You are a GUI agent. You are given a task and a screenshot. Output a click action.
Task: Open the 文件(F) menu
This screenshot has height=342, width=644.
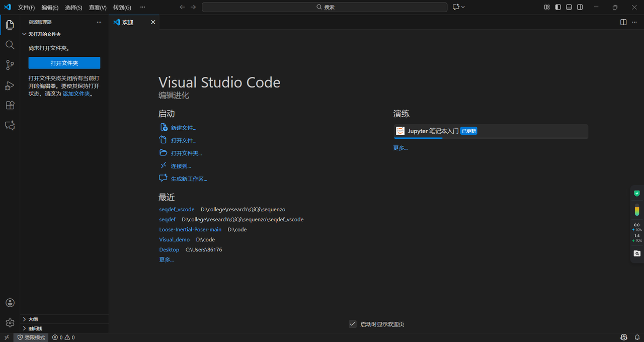26,8
